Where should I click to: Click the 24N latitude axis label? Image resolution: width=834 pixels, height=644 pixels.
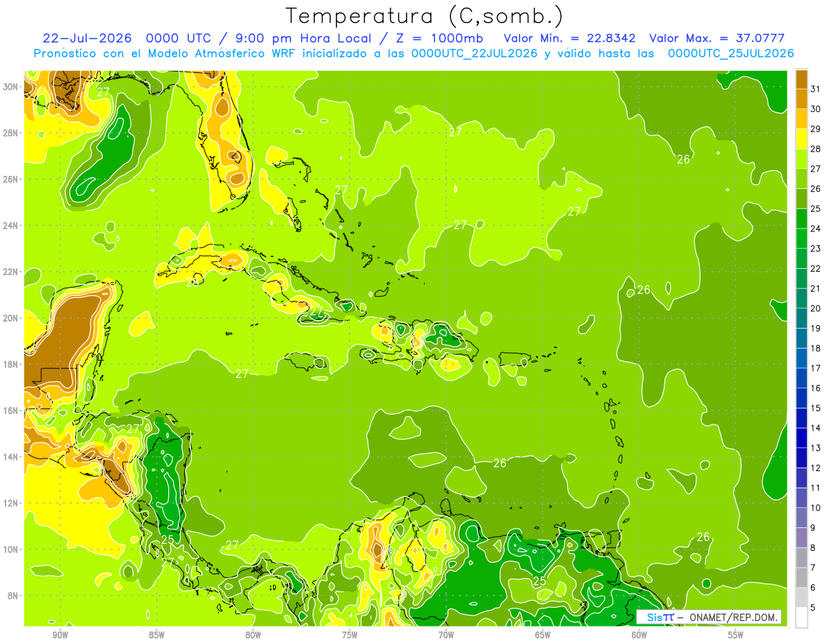(x=11, y=226)
